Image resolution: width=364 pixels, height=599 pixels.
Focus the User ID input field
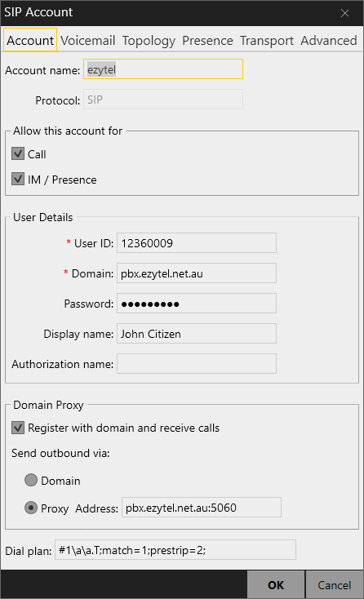coord(197,243)
